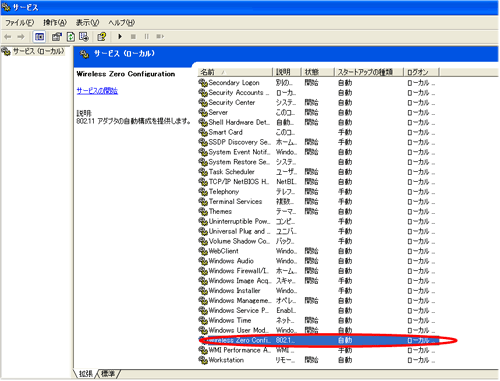Open the 表示(V) menu
Screen dimensions: 500x381
[87, 23]
